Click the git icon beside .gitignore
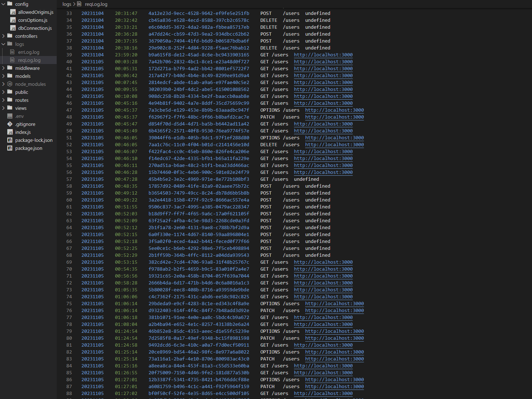Screen dimensions: 532x399 (10, 124)
